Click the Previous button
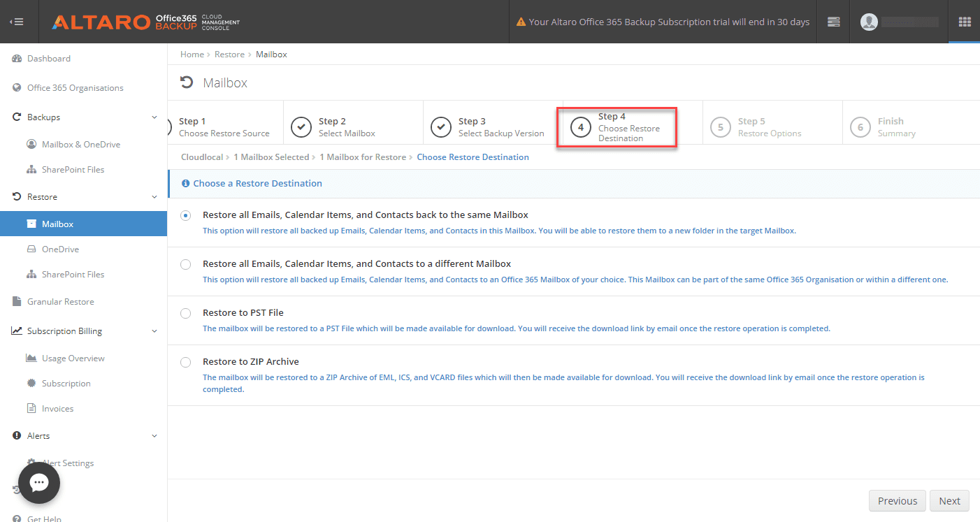Viewport: 980px width, 522px height. coord(897,501)
